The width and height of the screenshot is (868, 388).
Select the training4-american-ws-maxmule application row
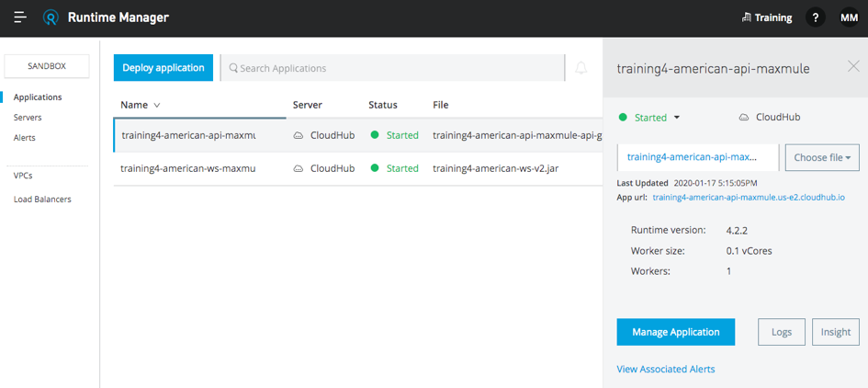click(x=357, y=168)
